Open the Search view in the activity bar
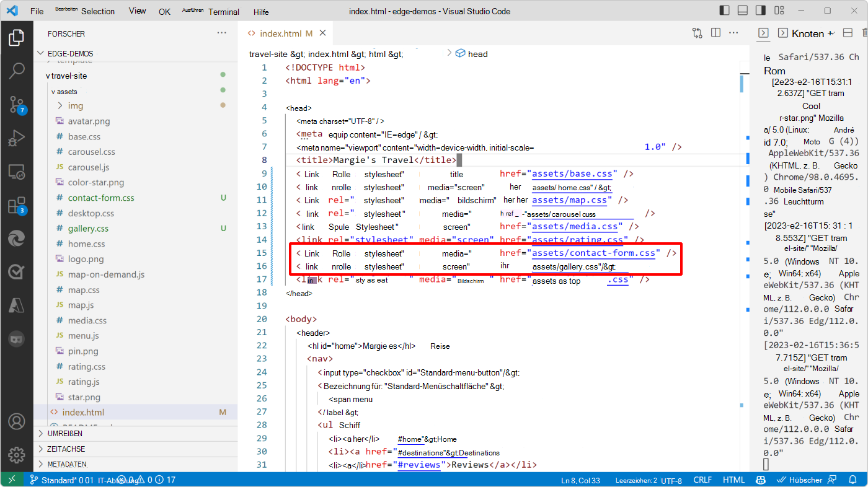 (x=17, y=71)
